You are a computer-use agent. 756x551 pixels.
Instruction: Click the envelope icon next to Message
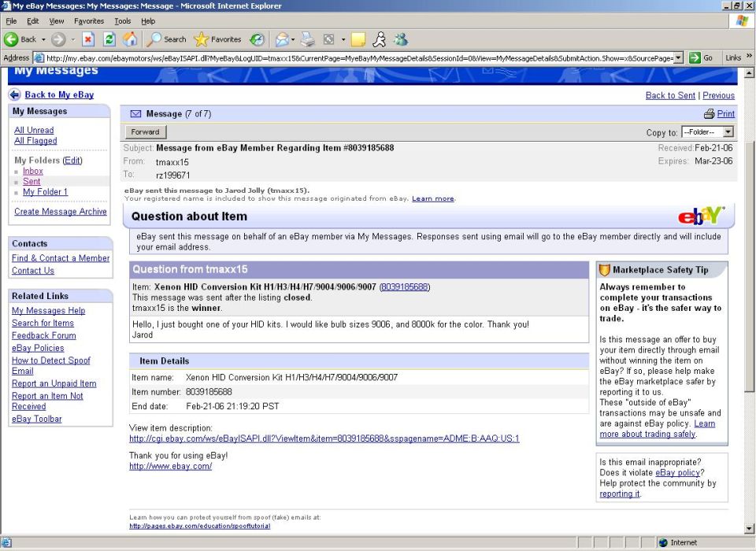[x=136, y=114]
